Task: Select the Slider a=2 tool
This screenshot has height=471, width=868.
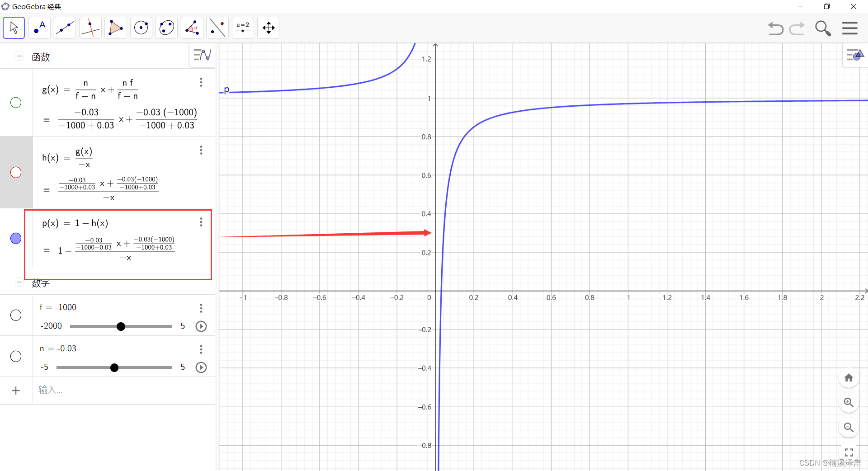Action: pos(243,28)
